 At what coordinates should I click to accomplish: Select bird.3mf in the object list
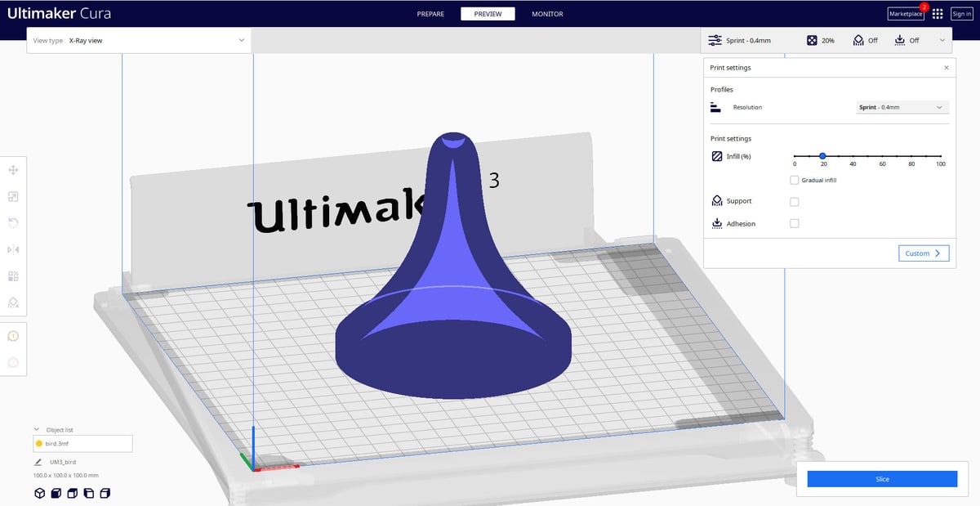[82, 443]
